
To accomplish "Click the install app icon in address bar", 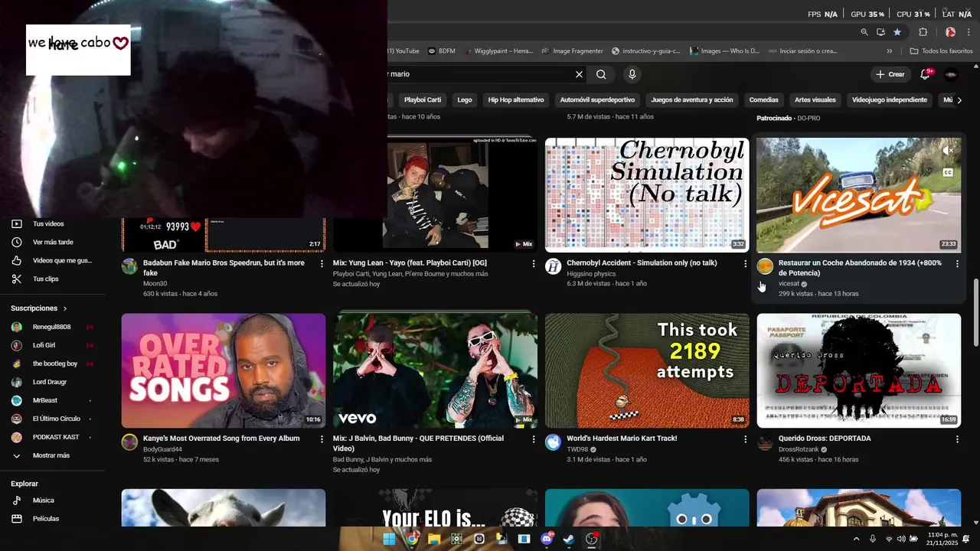I will coord(880,32).
